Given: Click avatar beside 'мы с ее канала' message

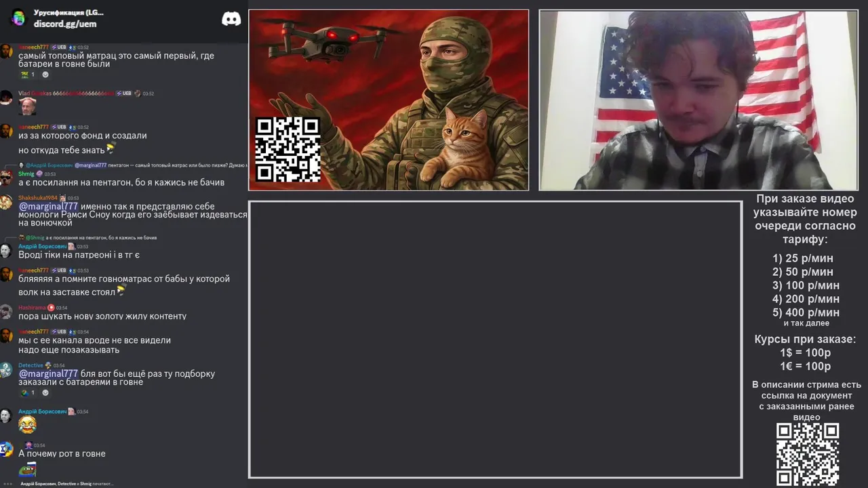Looking at the screenshot, I should click(5, 336).
